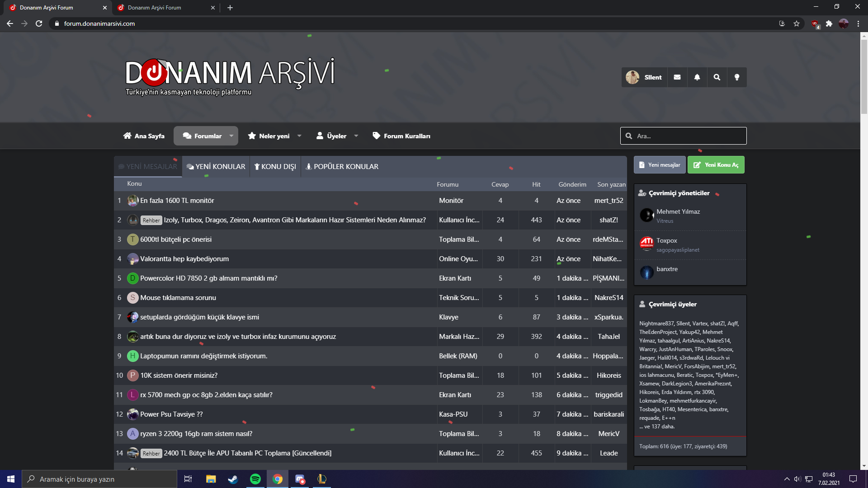Viewport: 868px width, 488px height.
Task: Open Steam from the taskbar
Action: point(233,479)
